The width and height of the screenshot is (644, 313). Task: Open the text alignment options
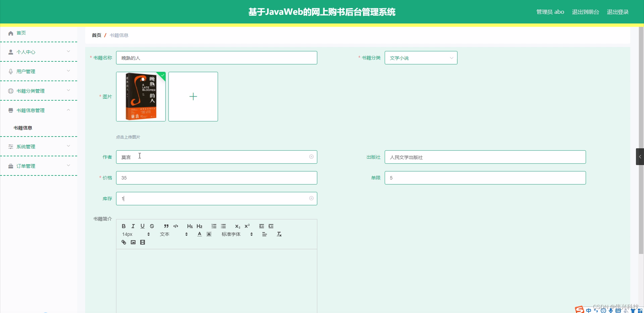click(x=264, y=234)
